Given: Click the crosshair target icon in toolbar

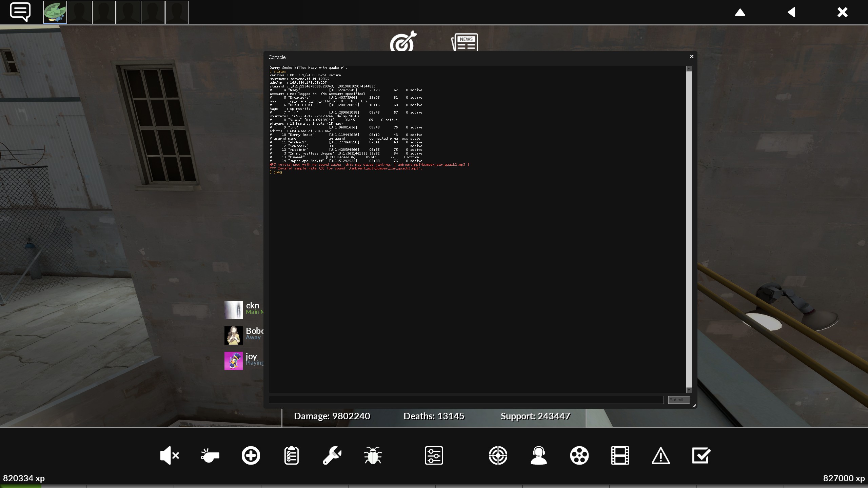Looking at the screenshot, I should click(x=498, y=455).
